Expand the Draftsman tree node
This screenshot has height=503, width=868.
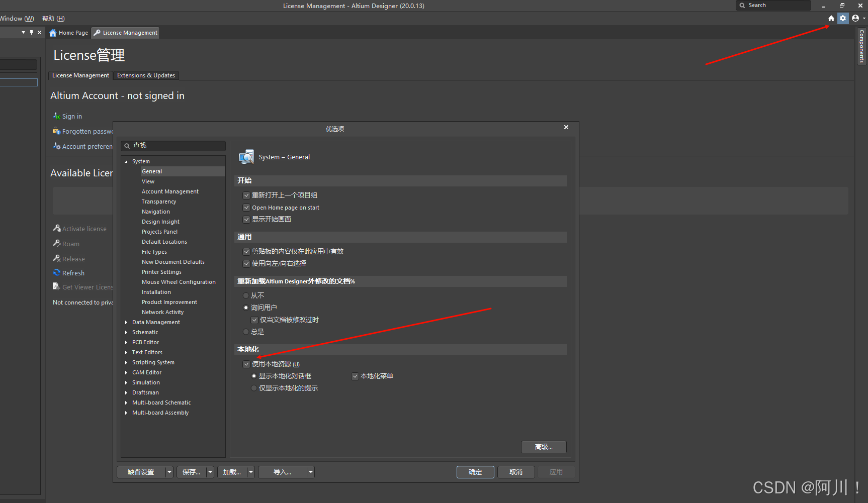click(126, 392)
